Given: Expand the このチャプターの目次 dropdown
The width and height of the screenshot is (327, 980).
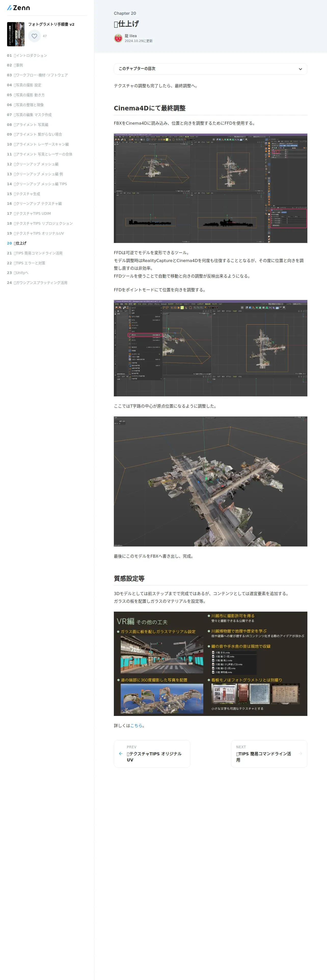Looking at the screenshot, I should (x=211, y=69).
